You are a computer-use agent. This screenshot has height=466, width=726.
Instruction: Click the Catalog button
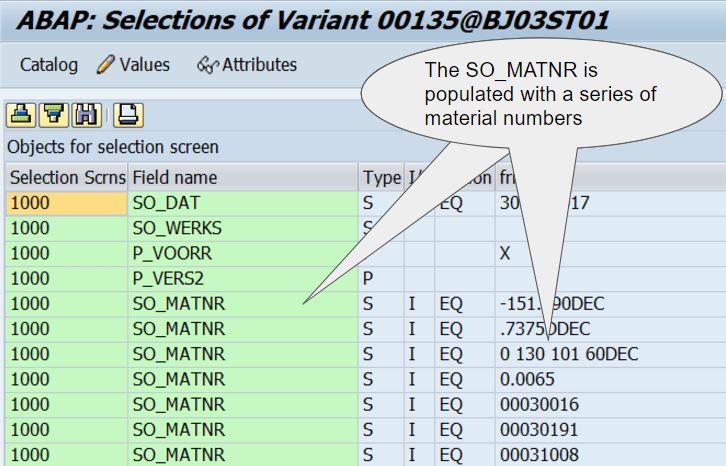pyautogui.click(x=49, y=65)
